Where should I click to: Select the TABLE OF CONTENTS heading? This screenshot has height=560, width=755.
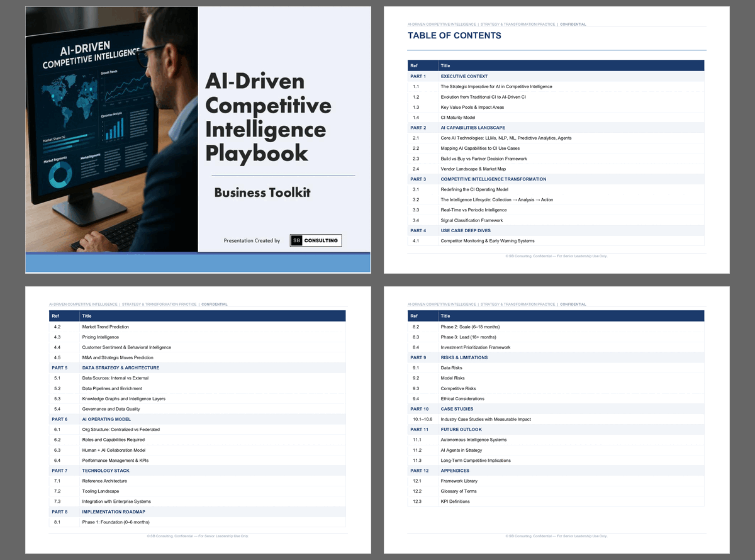454,36
